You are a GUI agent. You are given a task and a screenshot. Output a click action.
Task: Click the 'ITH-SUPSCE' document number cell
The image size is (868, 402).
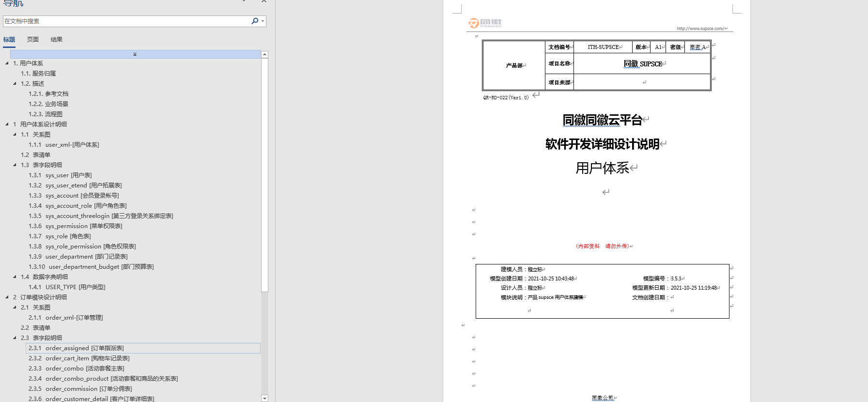click(603, 47)
